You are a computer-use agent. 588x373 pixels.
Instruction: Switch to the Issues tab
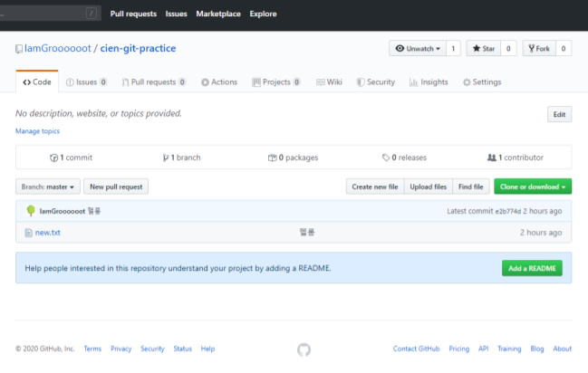click(x=86, y=82)
